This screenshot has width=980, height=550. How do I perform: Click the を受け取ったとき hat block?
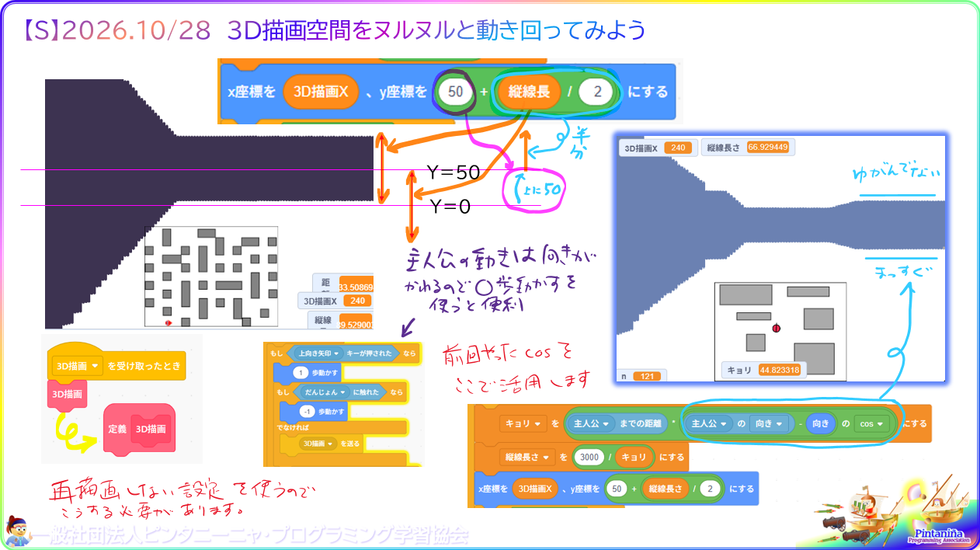tap(116, 363)
